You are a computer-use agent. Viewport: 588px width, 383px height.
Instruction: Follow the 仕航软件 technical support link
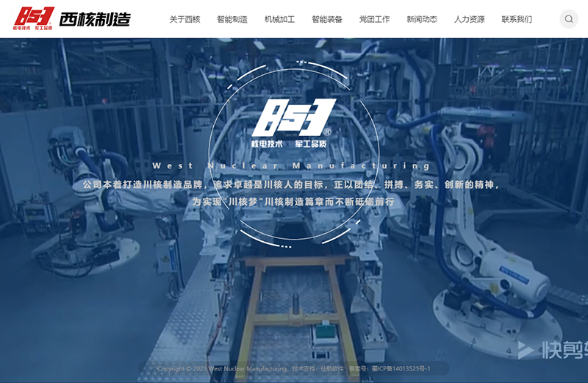(332, 369)
